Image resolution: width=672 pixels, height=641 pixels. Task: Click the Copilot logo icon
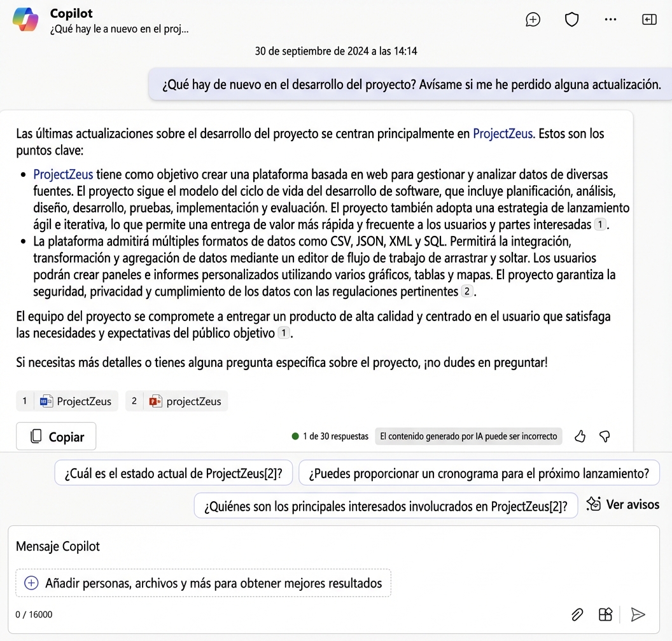(25, 20)
